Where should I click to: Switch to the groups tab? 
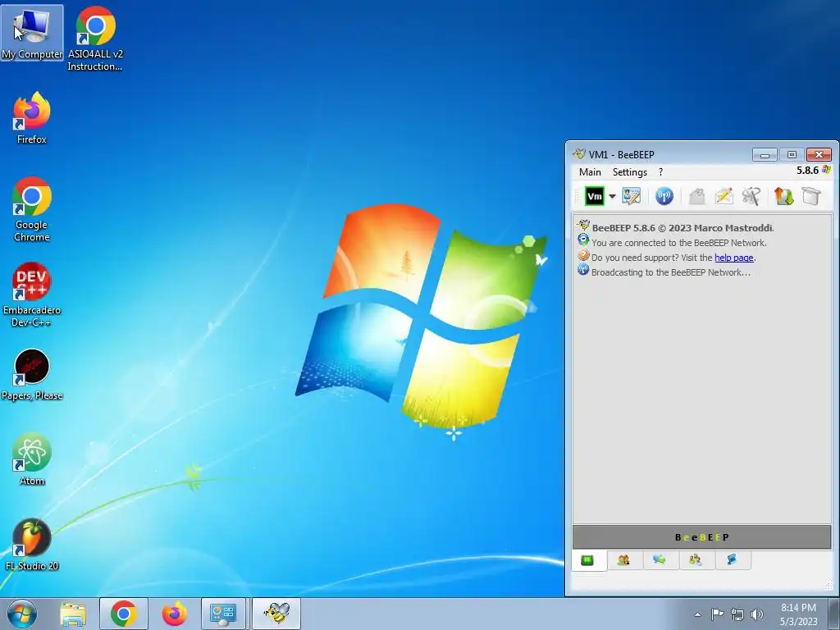[696, 560]
